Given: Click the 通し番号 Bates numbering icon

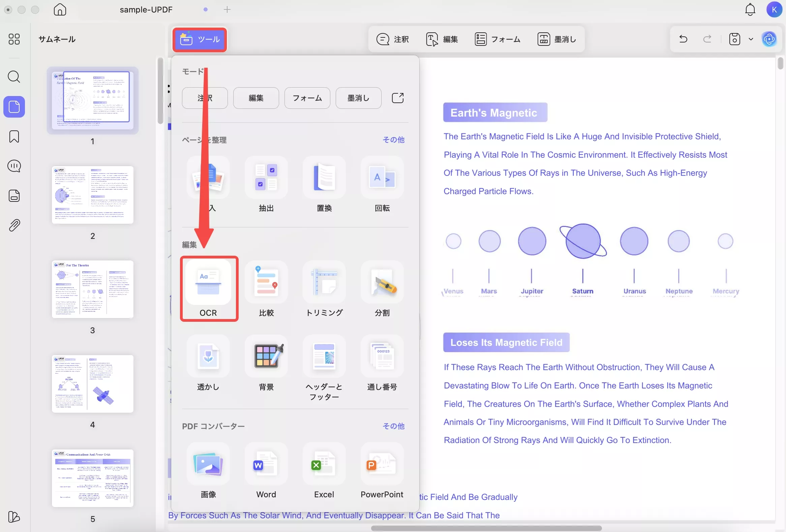Looking at the screenshot, I should (382, 356).
